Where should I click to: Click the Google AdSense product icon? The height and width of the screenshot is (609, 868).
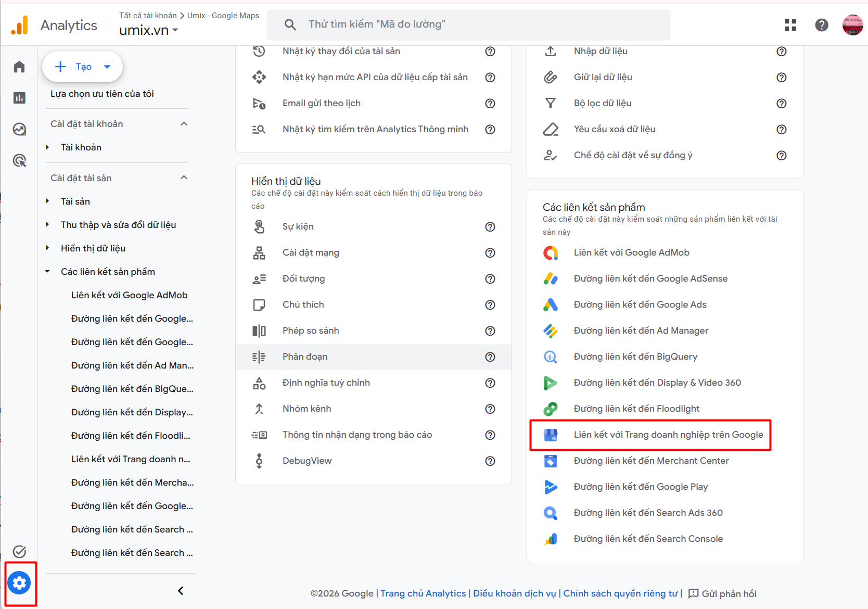click(x=551, y=279)
